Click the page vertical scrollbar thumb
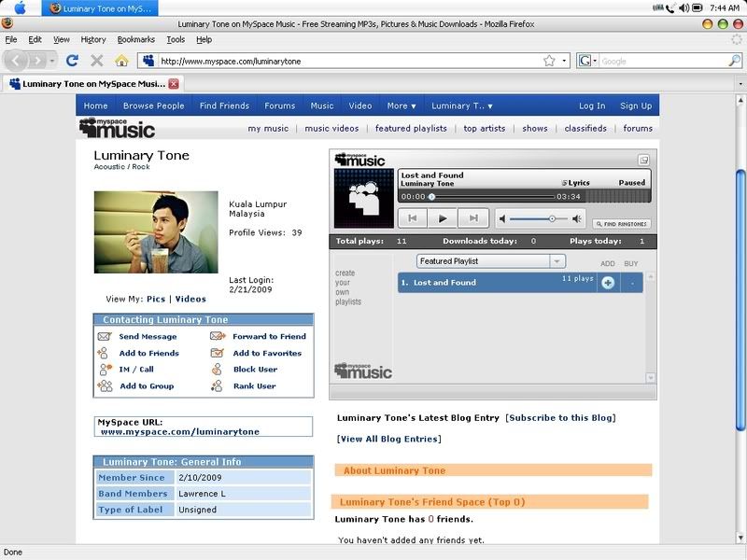This screenshot has width=747, height=560. pos(740,300)
